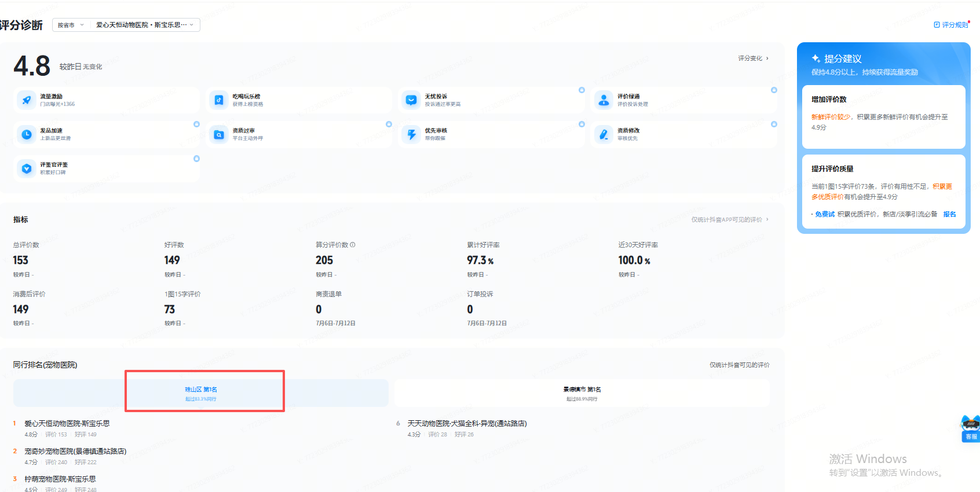Switch to the 珠山区 第1名 ranking tab
The width and height of the screenshot is (980, 492).
pos(201,393)
